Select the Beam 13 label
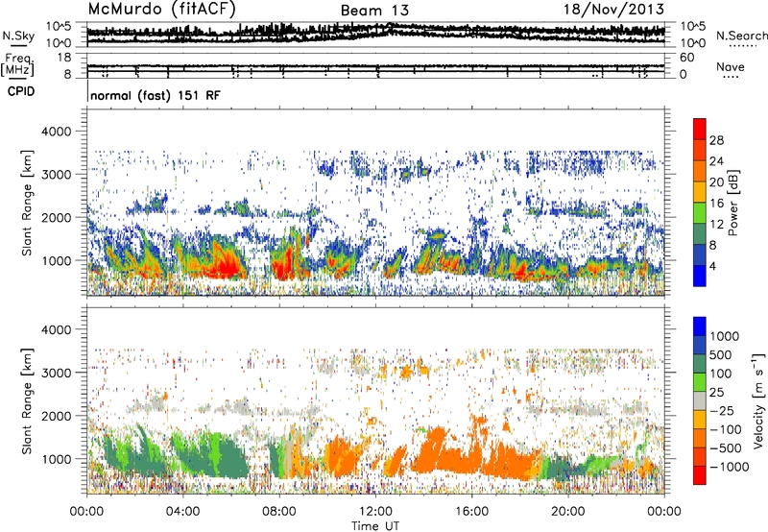This screenshot has width=768, height=532. pos(374,11)
